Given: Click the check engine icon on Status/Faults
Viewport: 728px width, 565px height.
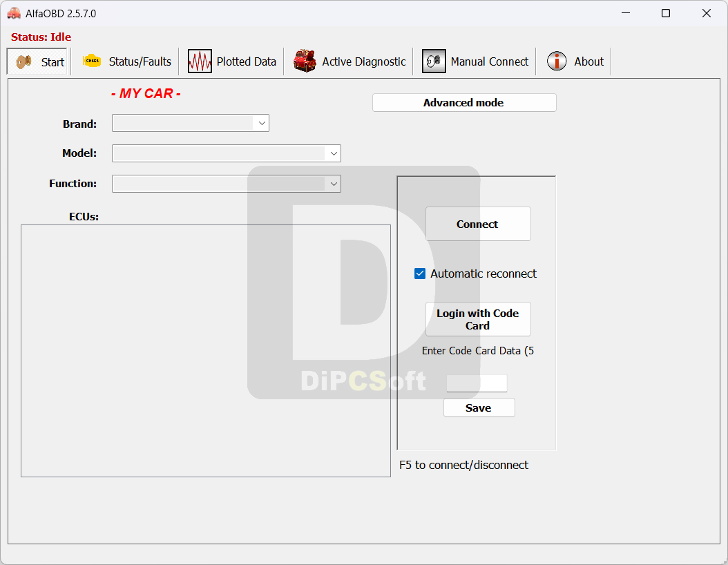Looking at the screenshot, I should tap(92, 61).
